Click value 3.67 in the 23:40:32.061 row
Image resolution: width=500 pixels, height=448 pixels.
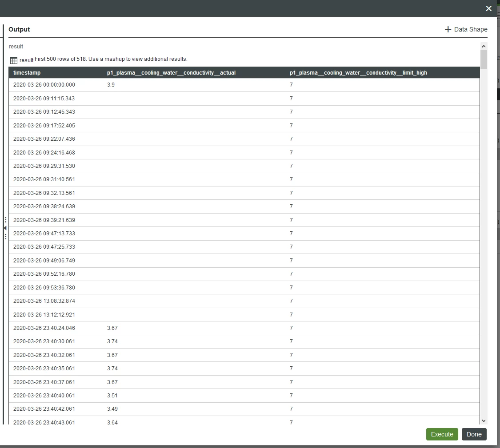pyautogui.click(x=112, y=355)
